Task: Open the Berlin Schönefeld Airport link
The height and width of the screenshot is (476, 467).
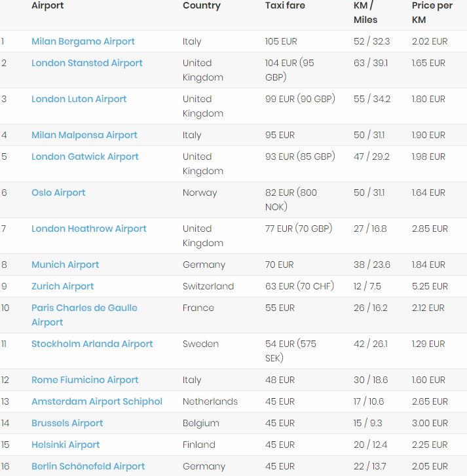Action: pos(88,466)
